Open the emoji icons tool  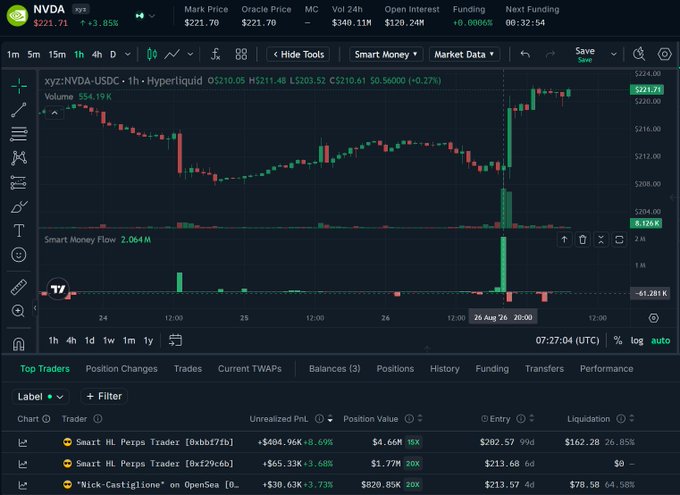tap(19, 255)
